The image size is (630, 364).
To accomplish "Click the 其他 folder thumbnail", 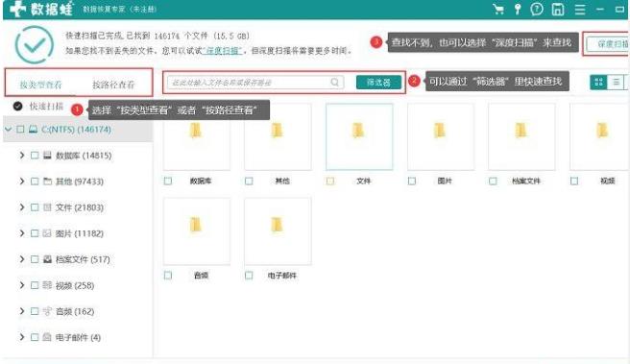I will [x=278, y=136].
